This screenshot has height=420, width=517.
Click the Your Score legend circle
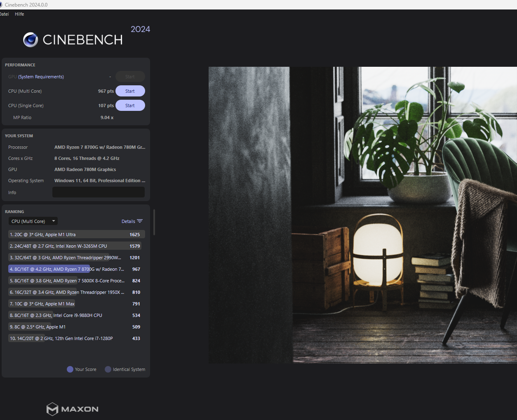click(70, 369)
